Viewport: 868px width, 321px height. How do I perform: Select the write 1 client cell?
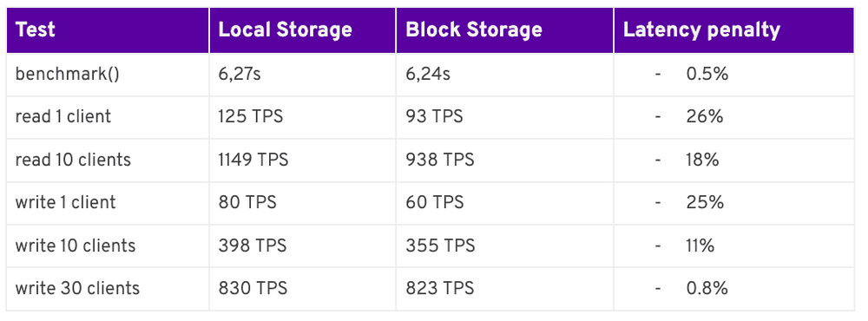[x=65, y=202]
